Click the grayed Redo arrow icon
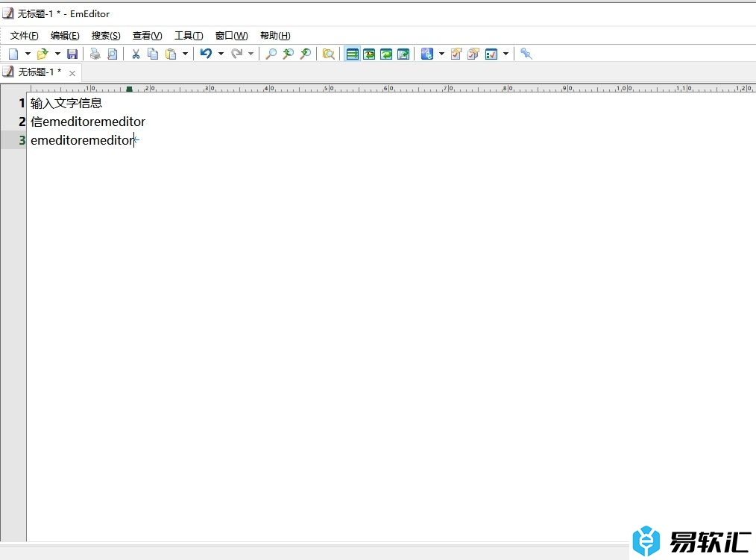Screen dimensions: 756x560 click(237, 54)
